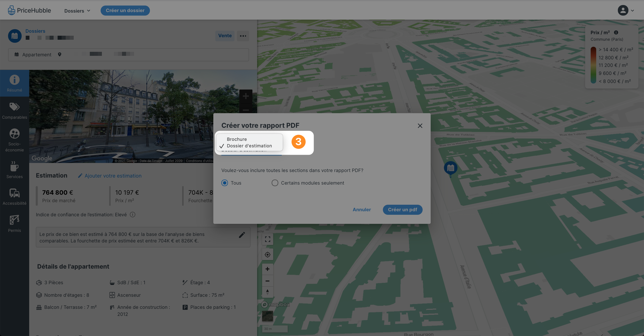Click the 3 Pièces detail row

[x=50, y=283]
